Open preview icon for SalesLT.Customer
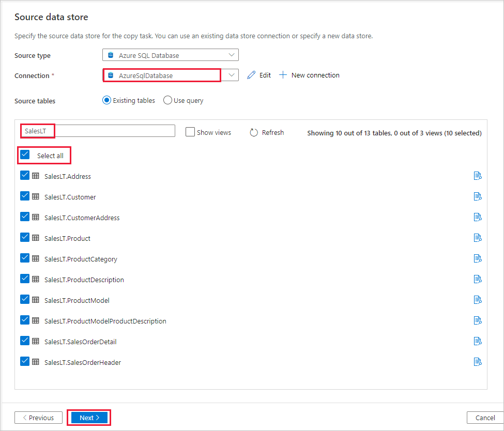 point(477,196)
